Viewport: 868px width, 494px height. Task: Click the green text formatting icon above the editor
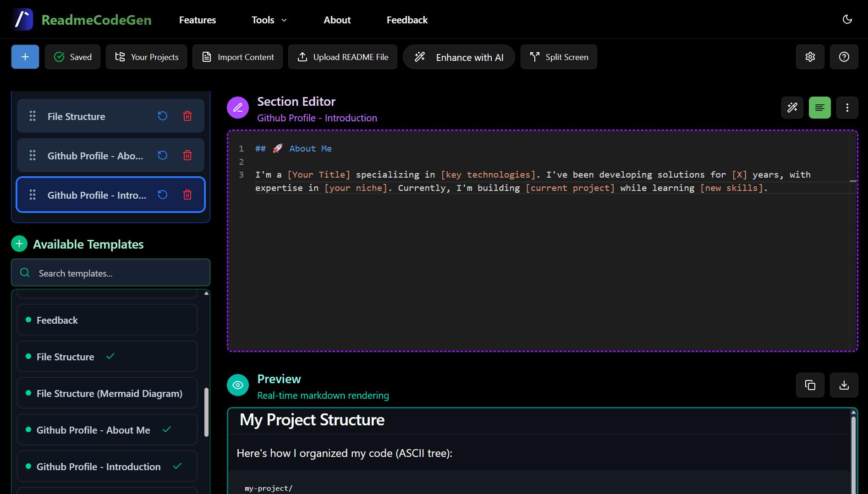click(x=820, y=108)
